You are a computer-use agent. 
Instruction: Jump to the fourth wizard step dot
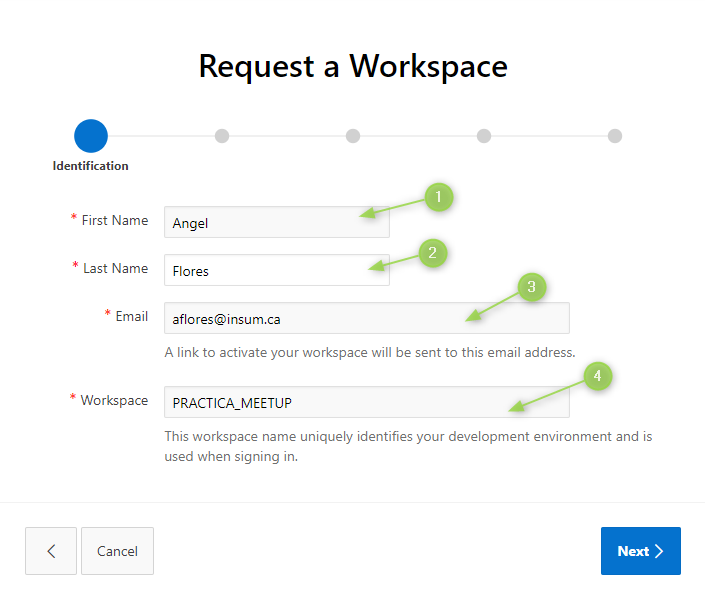[x=484, y=136]
